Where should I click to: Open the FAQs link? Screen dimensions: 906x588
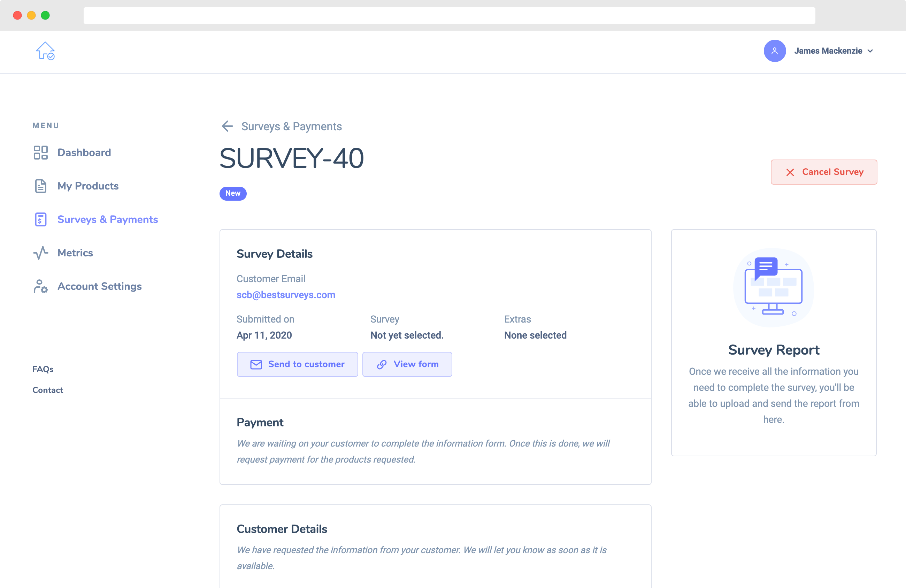pos(43,369)
